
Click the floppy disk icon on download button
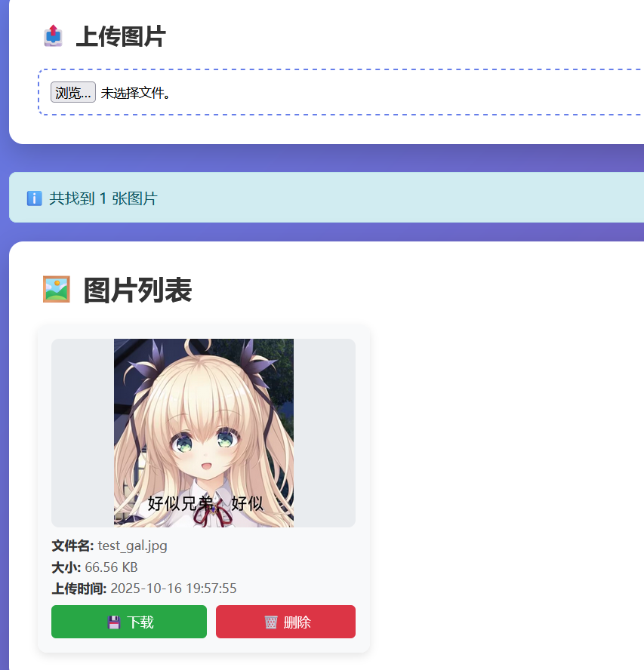click(114, 622)
